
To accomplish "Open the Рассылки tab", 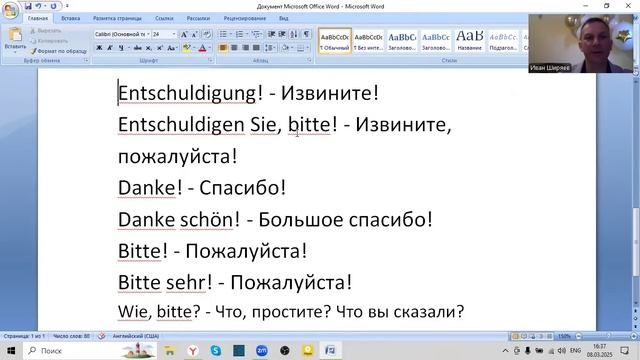I will (x=198, y=18).
